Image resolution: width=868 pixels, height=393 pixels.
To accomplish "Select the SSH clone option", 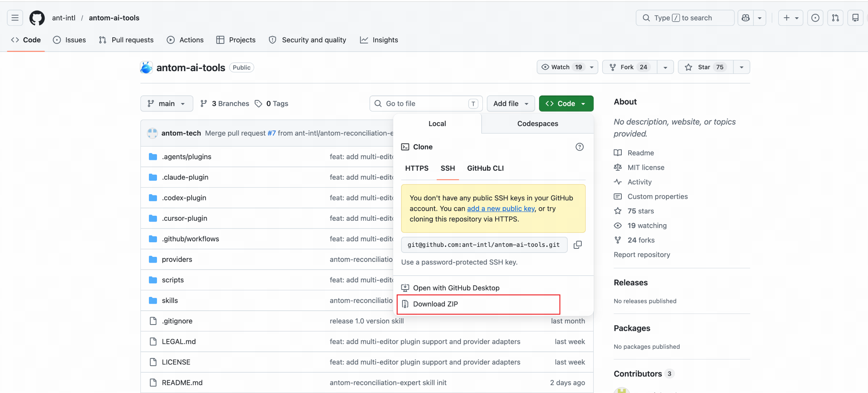I will point(447,168).
